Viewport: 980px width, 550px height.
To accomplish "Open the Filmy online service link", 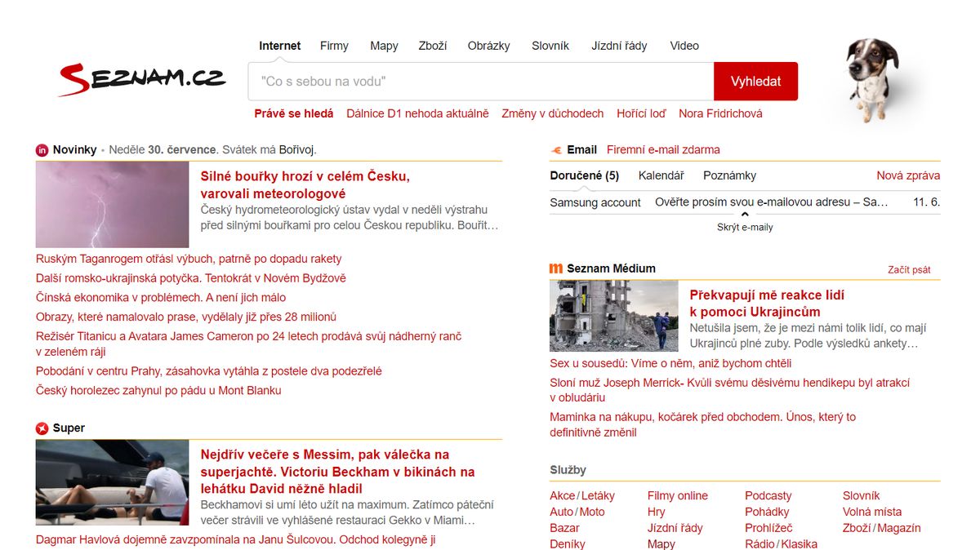I will (x=678, y=495).
